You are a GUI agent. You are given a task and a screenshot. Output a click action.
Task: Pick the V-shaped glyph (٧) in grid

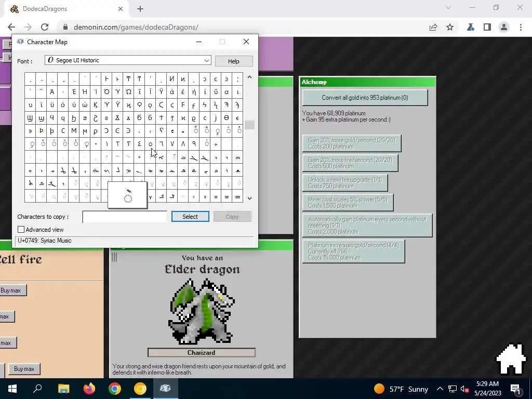coord(172,144)
